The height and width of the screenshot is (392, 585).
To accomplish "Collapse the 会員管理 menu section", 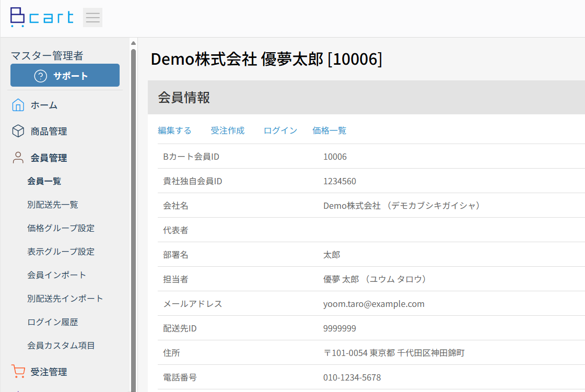I will point(49,158).
